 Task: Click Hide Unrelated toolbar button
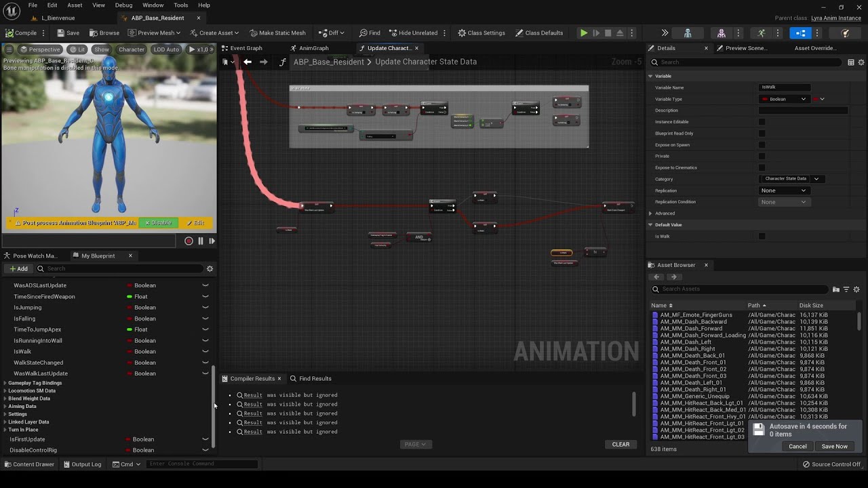click(413, 33)
